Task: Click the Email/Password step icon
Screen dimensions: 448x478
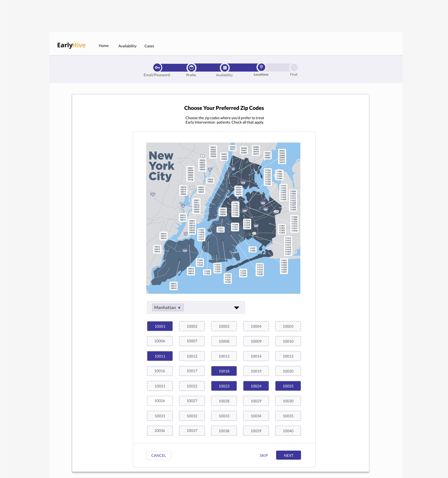Action: click(x=156, y=67)
